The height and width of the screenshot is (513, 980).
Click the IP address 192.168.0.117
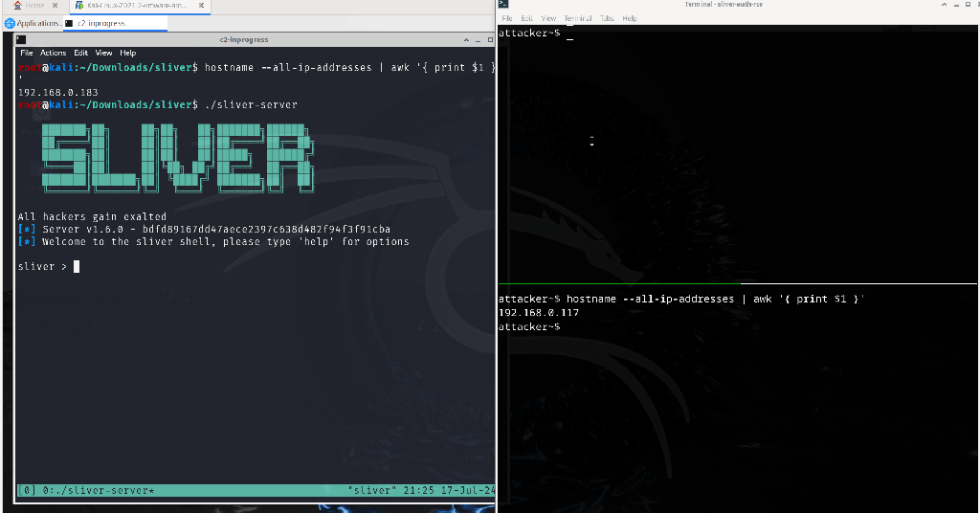tap(539, 313)
